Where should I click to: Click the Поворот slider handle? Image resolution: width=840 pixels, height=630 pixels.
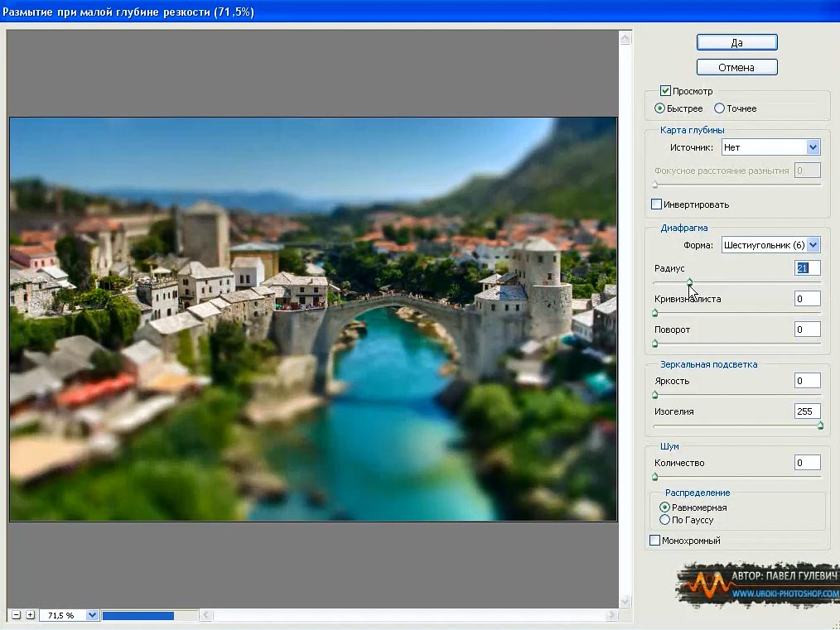coord(655,344)
